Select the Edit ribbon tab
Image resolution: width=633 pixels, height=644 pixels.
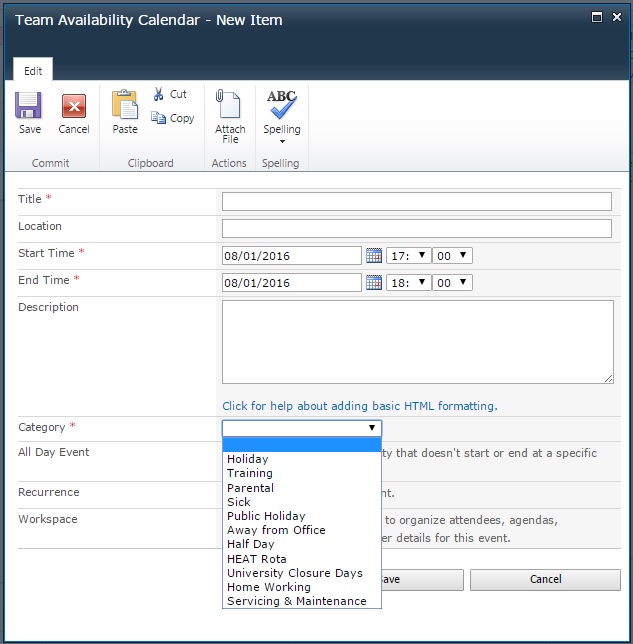33,71
